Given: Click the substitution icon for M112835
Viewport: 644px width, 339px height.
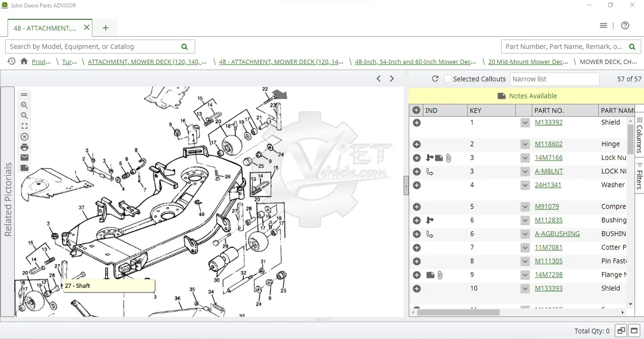Looking at the screenshot, I should [429, 220].
